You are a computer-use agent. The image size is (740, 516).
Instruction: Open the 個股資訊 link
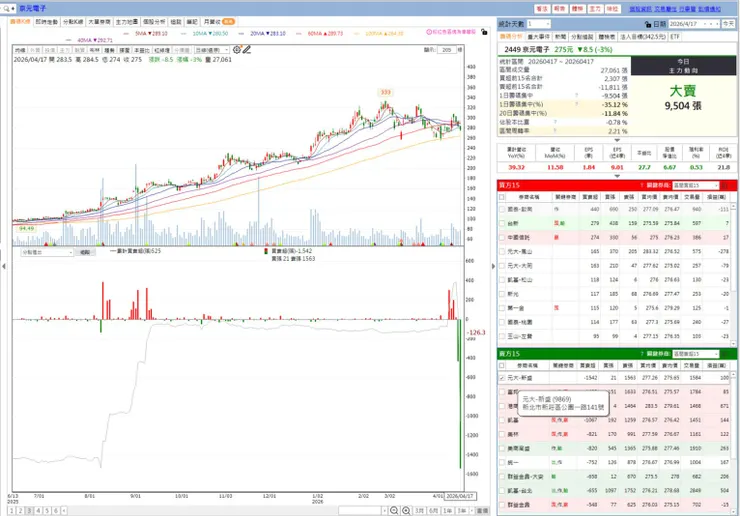point(640,9)
